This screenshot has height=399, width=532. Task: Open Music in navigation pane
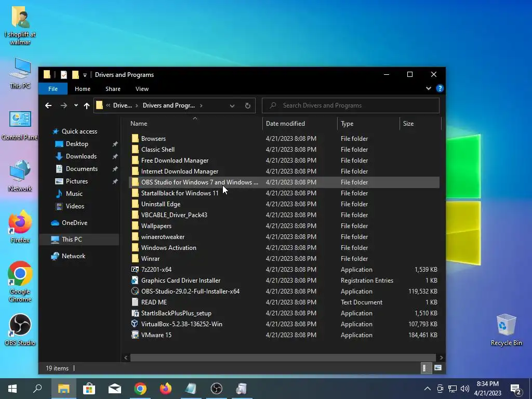(x=74, y=193)
